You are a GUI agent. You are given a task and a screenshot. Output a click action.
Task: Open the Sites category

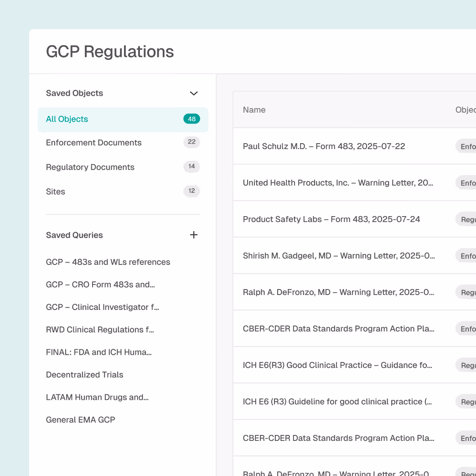pyautogui.click(x=55, y=191)
